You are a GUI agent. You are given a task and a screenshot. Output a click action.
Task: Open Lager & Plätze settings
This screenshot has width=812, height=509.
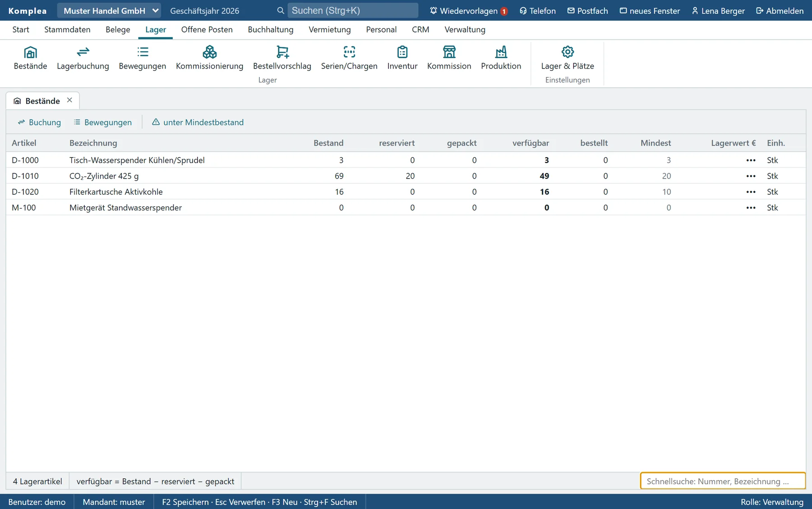click(x=567, y=58)
